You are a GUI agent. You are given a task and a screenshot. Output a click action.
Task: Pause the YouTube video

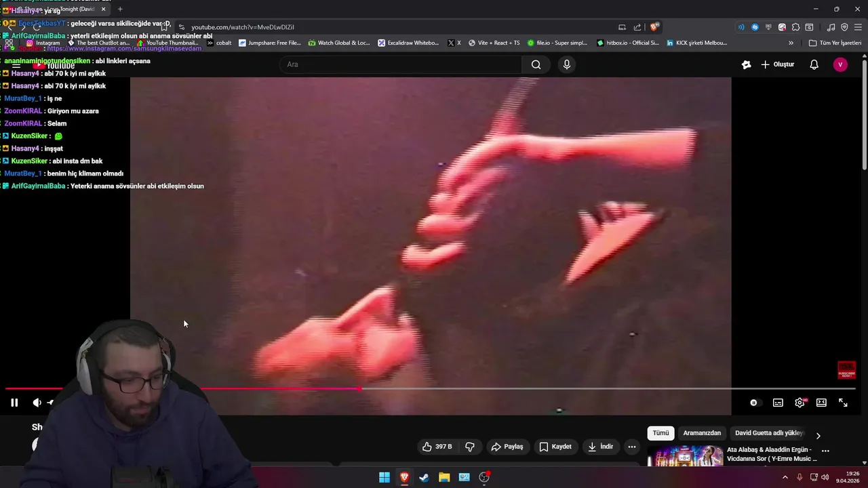coord(14,403)
